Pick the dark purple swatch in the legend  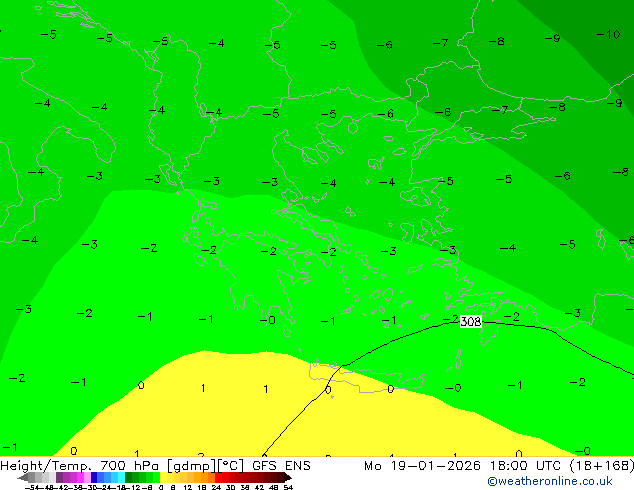(59, 477)
